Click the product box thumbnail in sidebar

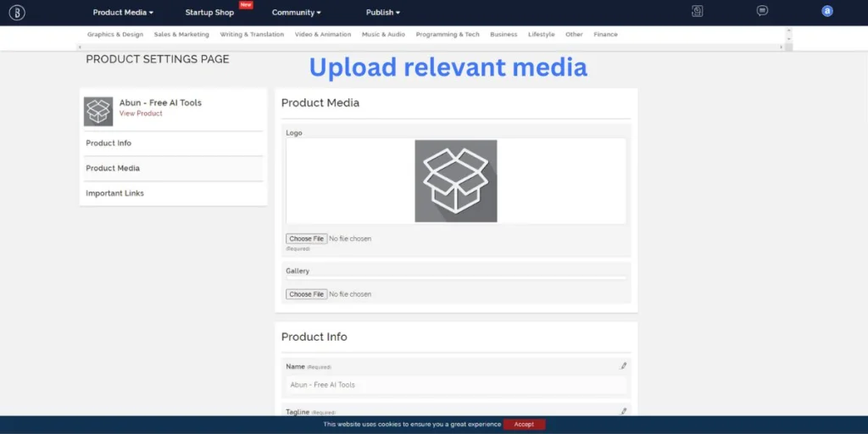[98, 111]
